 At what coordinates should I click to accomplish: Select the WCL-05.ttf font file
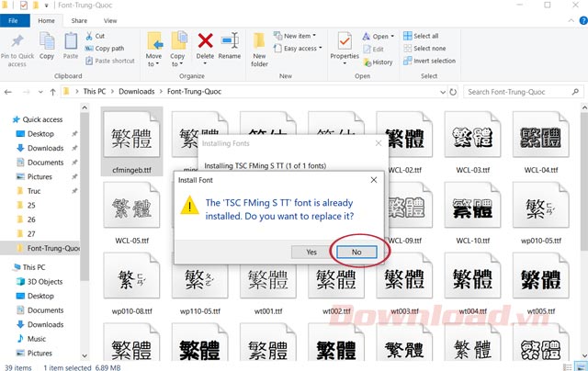click(x=131, y=212)
